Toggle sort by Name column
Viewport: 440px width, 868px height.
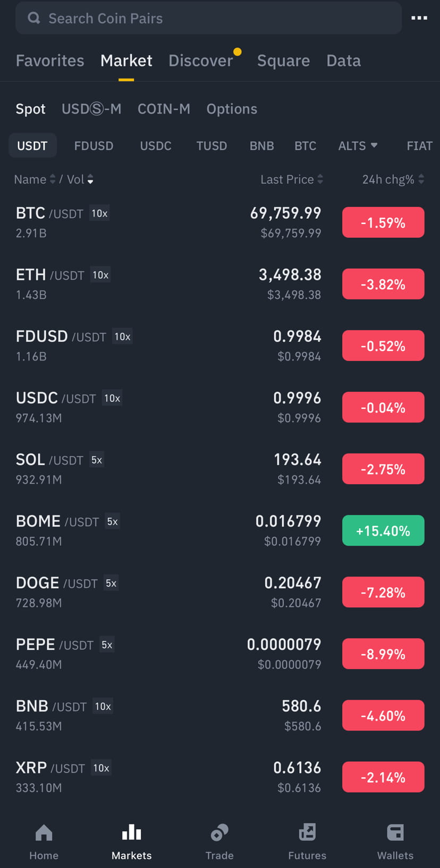[35, 179]
